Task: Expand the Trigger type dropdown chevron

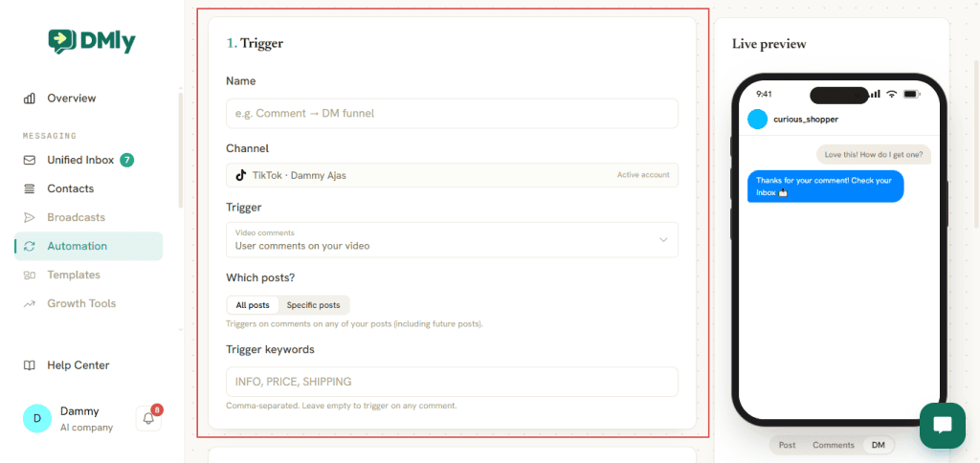Action: coord(664,240)
